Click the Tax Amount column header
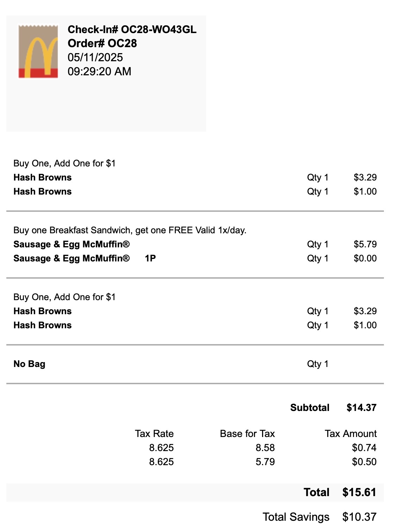398x532 pixels. point(350,433)
